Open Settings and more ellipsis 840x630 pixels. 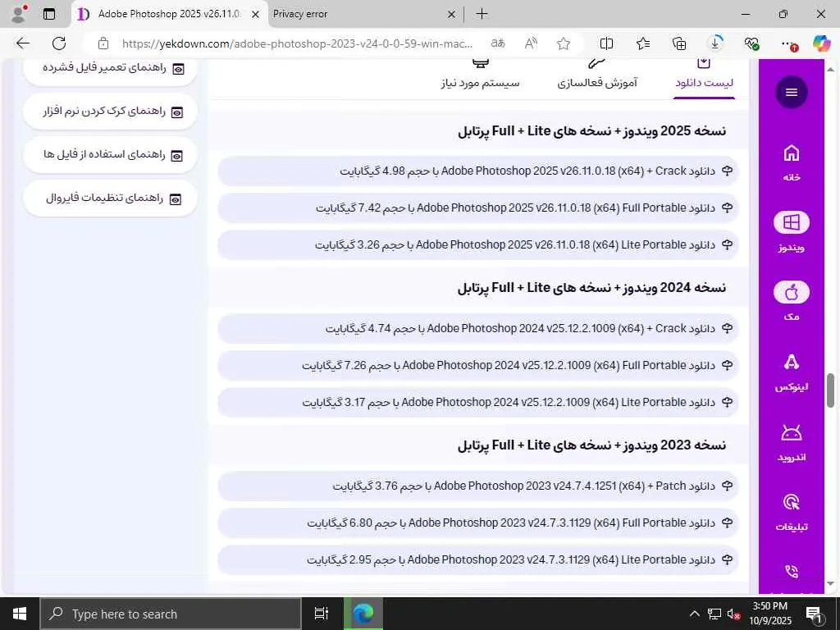coord(788,44)
